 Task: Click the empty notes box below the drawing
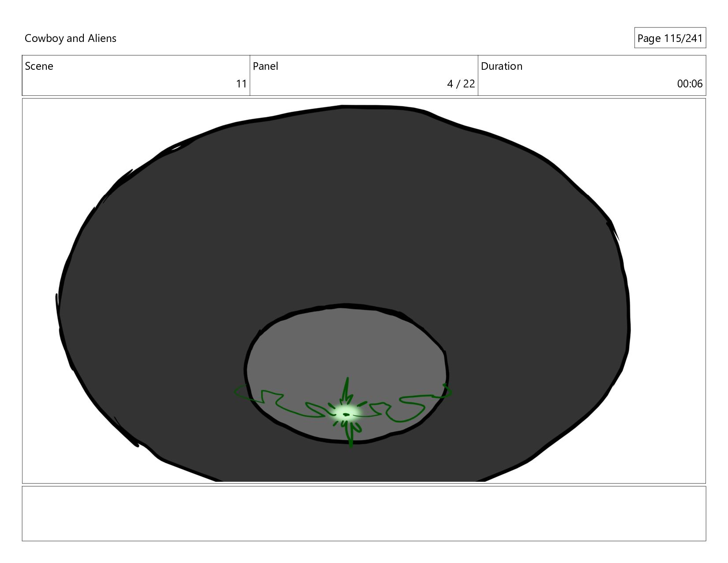tap(364, 514)
